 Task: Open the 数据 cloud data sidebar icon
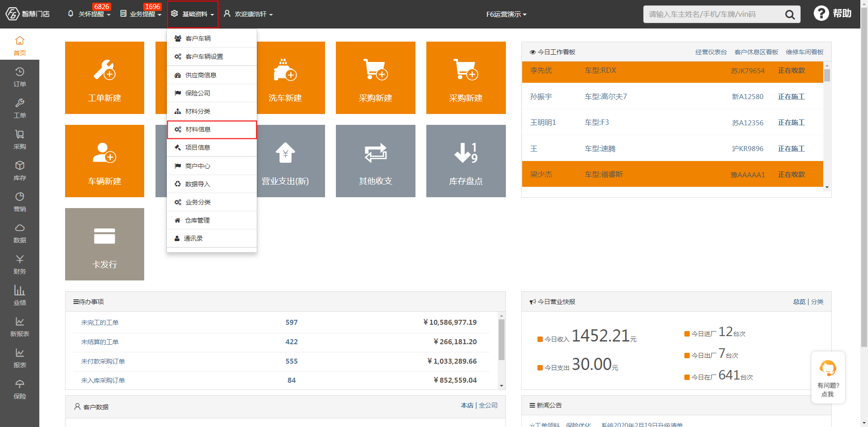click(x=19, y=233)
